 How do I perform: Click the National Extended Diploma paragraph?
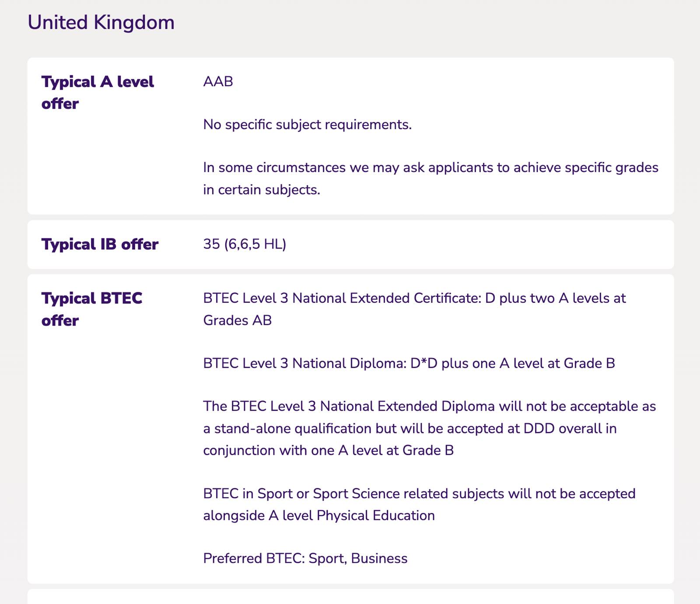click(x=430, y=428)
